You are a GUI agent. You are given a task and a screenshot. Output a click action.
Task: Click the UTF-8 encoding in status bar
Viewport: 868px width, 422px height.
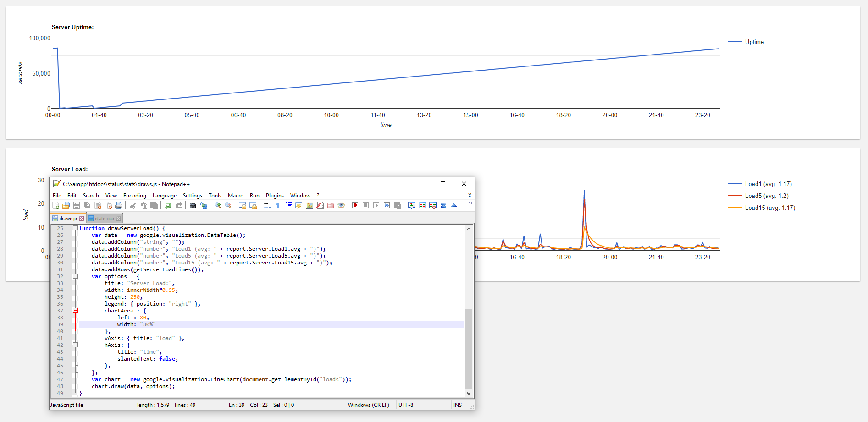point(406,405)
